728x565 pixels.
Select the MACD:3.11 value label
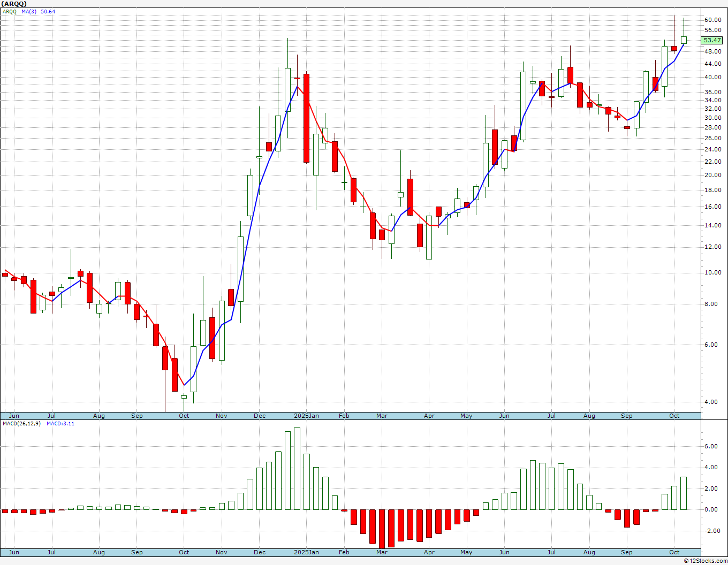pos(60,423)
